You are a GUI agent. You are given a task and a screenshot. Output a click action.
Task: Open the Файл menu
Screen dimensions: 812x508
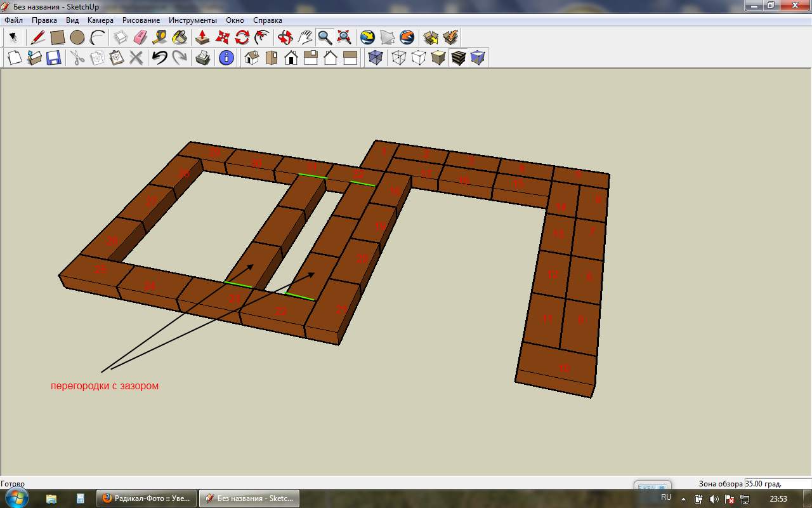pyautogui.click(x=13, y=20)
